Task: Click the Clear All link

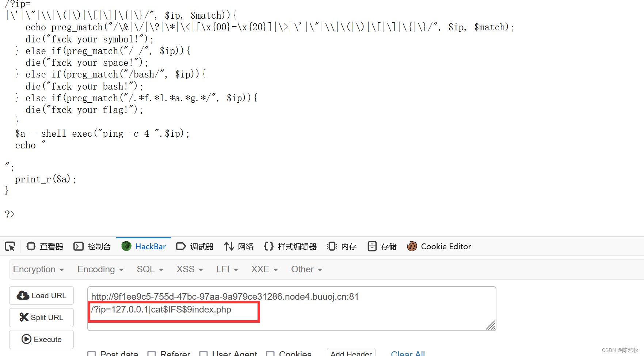Action: 408,353
